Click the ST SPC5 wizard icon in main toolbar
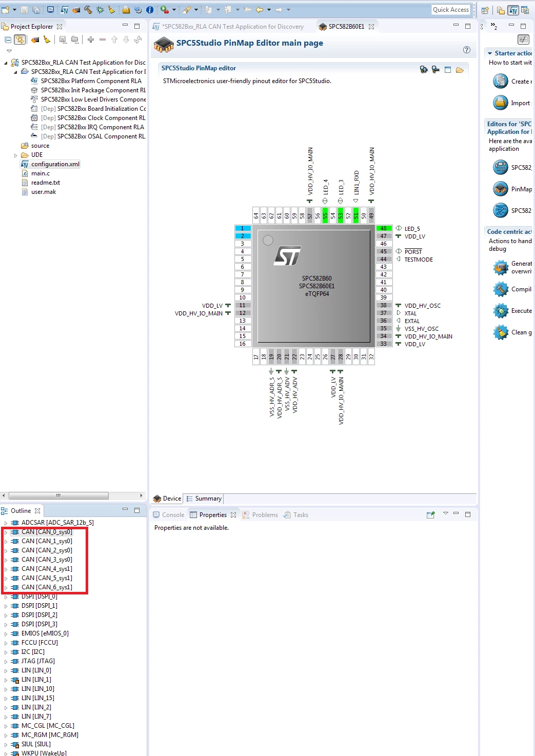 pos(65,10)
